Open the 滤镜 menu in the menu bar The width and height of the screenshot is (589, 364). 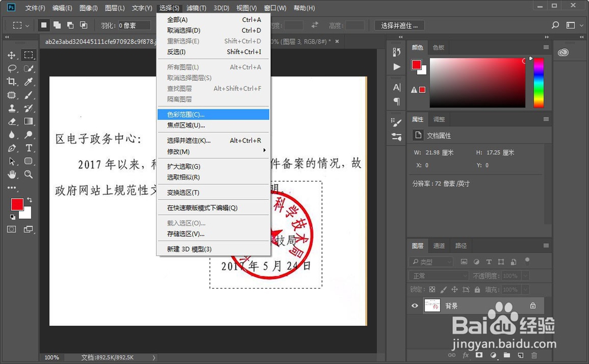point(195,8)
